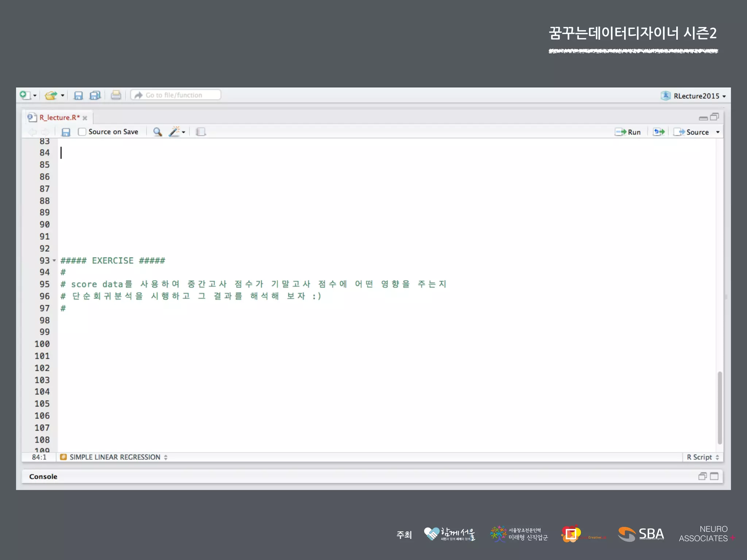
Task: Enable the Source on Save checkbox
Action: 82,132
